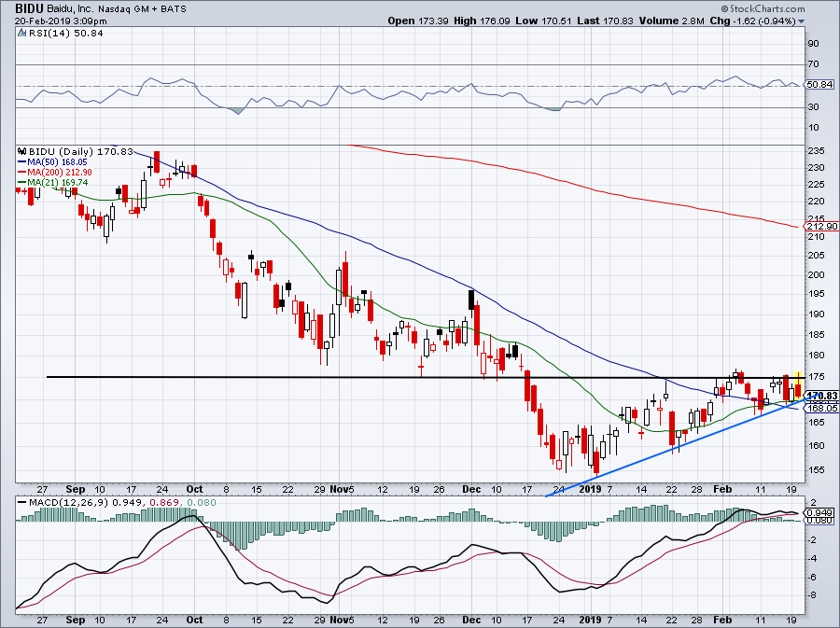Viewport: 840px width, 628px height.
Task: Click the 175 price level on right axis
Action: [817, 377]
